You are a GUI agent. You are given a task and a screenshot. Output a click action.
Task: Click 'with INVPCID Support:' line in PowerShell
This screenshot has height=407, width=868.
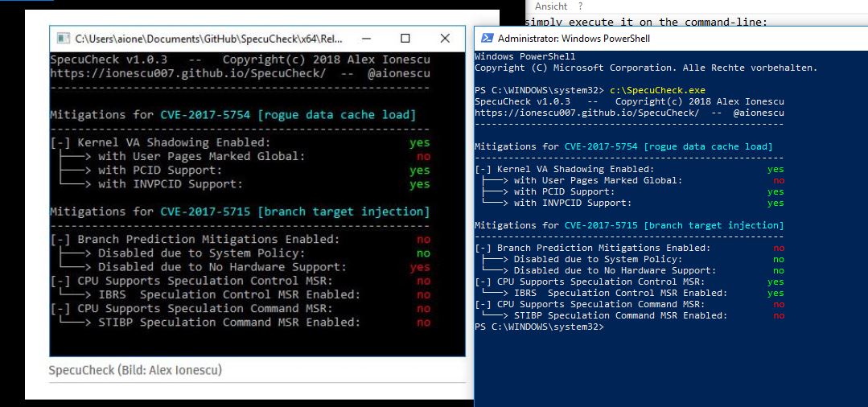coord(573,203)
